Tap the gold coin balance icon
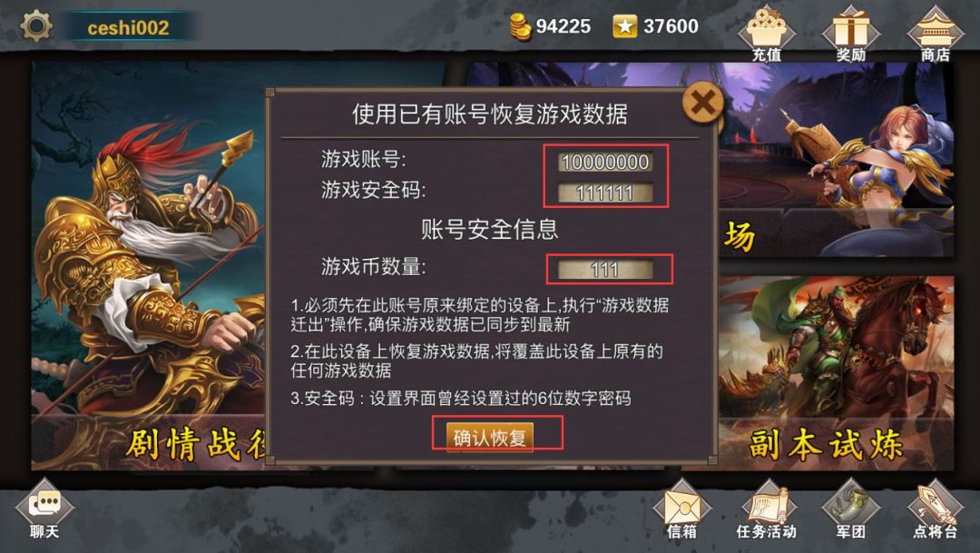 520,27
